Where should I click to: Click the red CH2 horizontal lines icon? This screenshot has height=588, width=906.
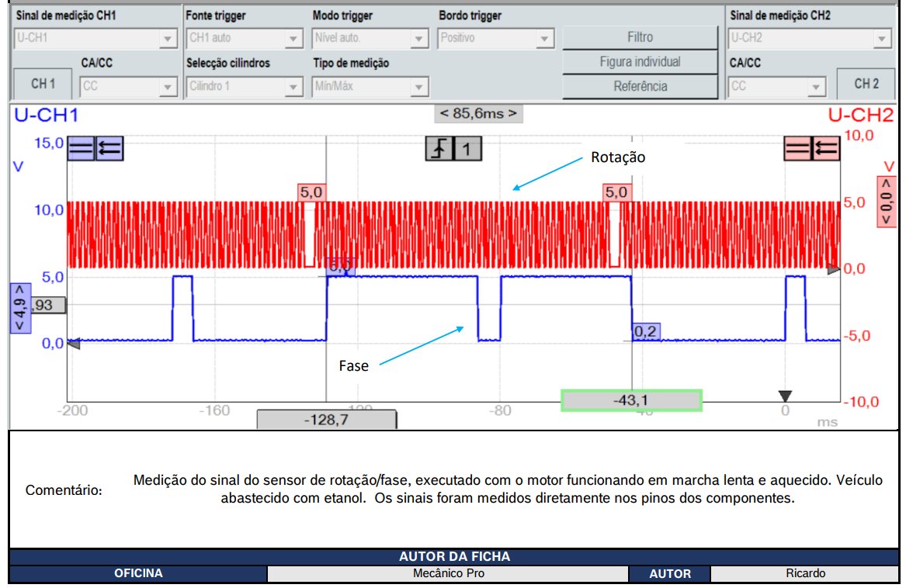(x=797, y=148)
